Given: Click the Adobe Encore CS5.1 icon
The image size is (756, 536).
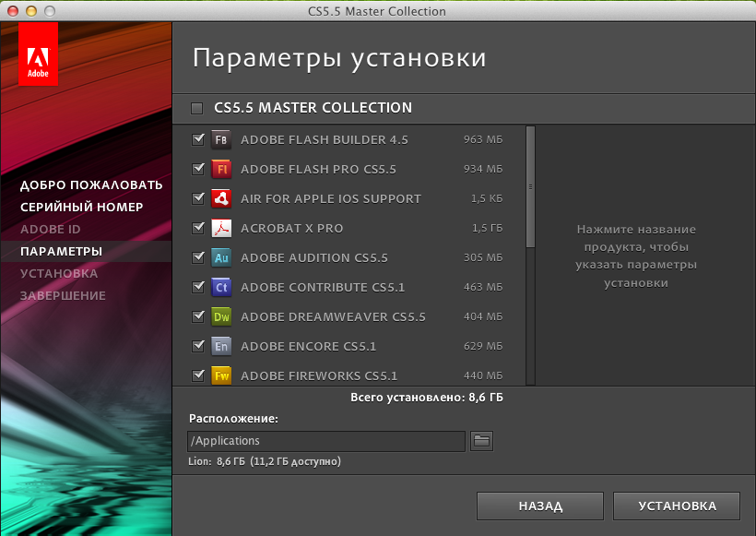Looking at the screenshot, I should coord(220,346).
